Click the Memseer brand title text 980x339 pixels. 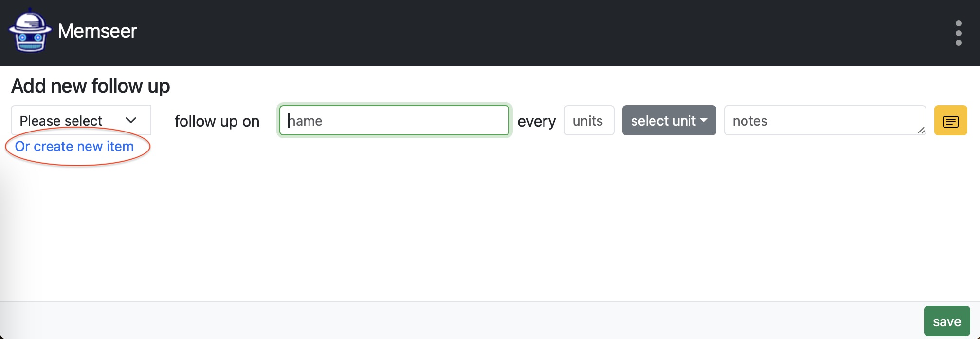pyautogui.click(x=97, y=31)
